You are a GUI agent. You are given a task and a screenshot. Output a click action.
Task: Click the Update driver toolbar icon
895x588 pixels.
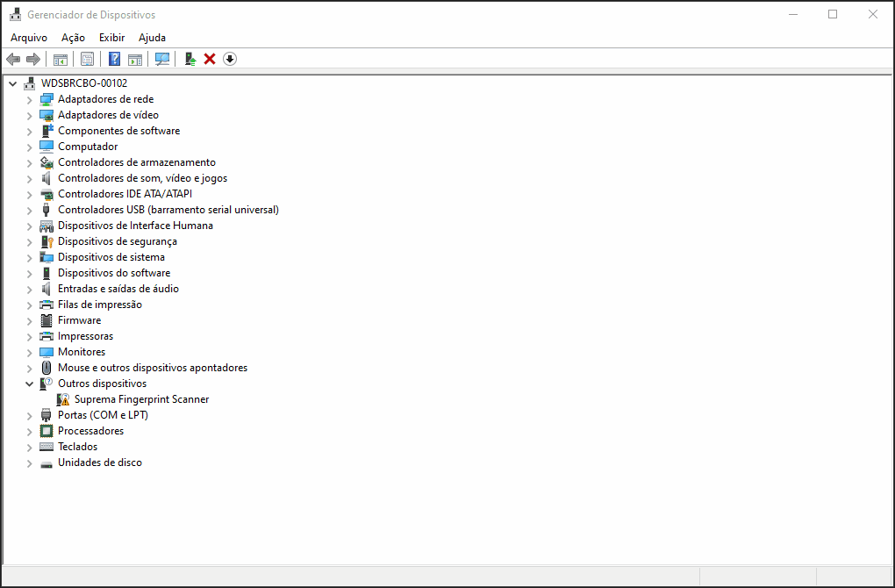click(x=190, y=59)
